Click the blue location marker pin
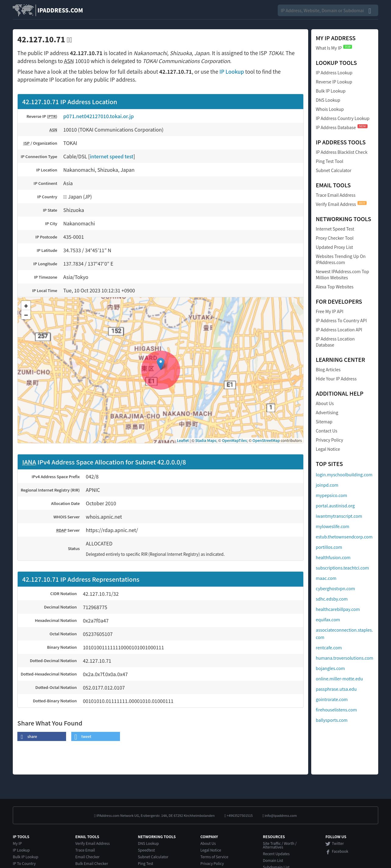Image resolution: width=391 pixels, height=868 pixels. [161, 364]
